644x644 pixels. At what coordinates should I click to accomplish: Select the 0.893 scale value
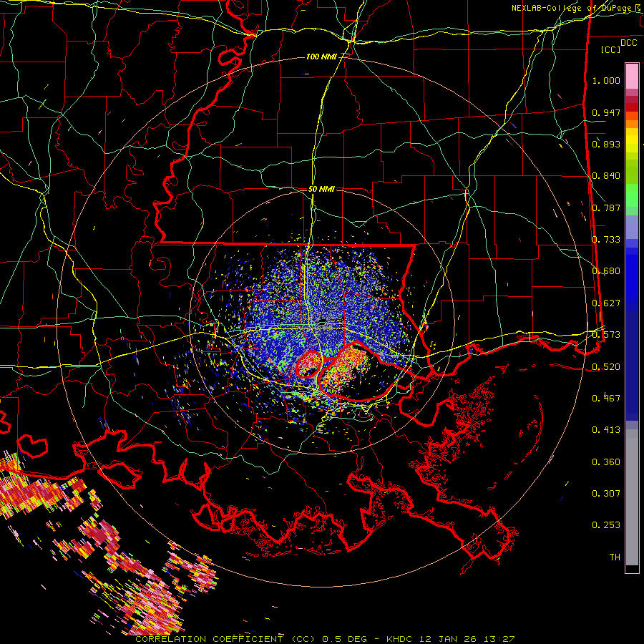pyautogui.click(x=606, y=144)
